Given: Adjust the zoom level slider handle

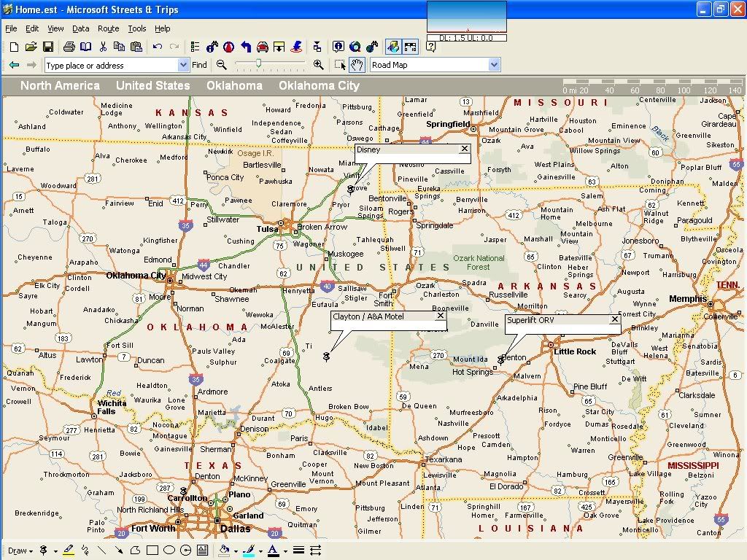Looking at the screenshot, I should (x=258, y=63).
